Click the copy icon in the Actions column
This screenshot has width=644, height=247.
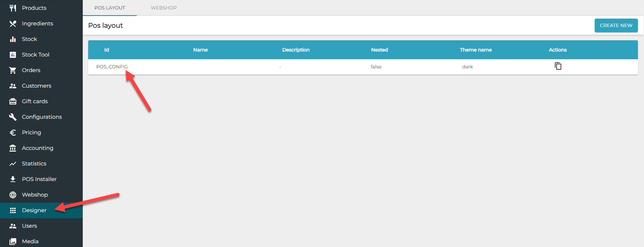tap(558, 66)
